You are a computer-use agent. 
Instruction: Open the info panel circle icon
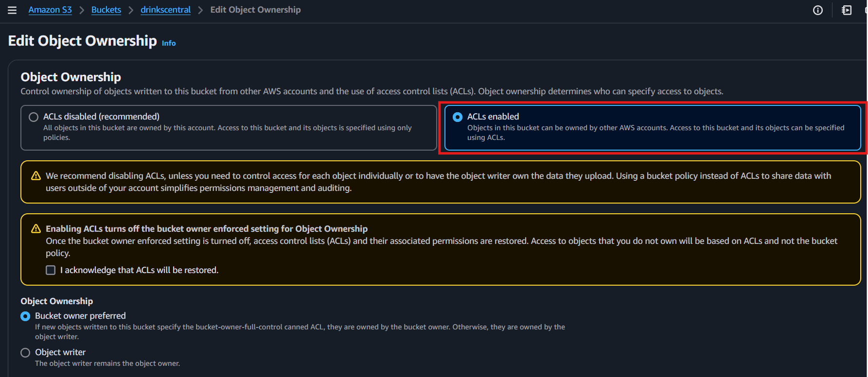818,10
